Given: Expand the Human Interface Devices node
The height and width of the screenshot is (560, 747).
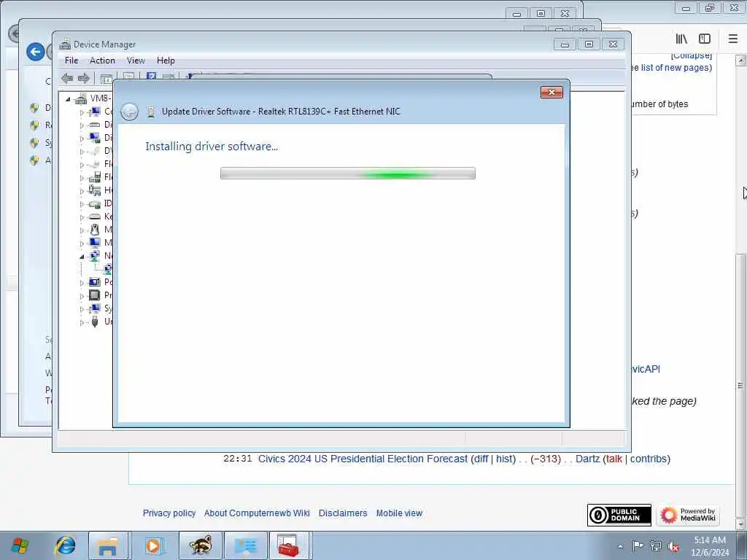Looking at the screenshot, I should [x=82, y=192].
